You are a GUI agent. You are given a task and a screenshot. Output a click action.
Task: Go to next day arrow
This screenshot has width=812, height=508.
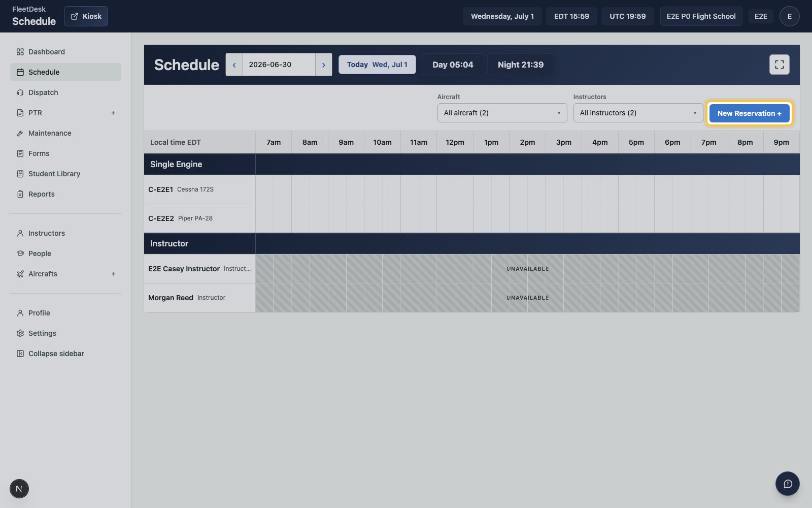[323, 65]
